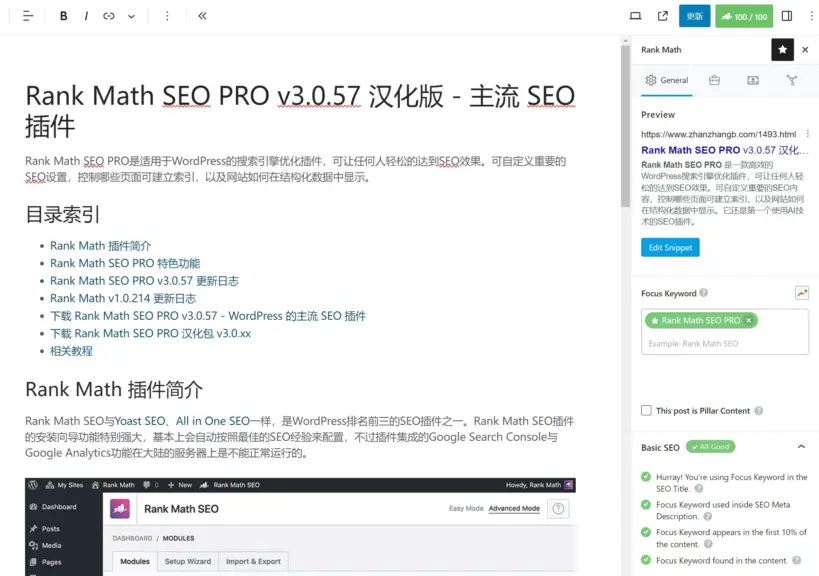
Task: Insert a link with the link icon
Action: 109,16
